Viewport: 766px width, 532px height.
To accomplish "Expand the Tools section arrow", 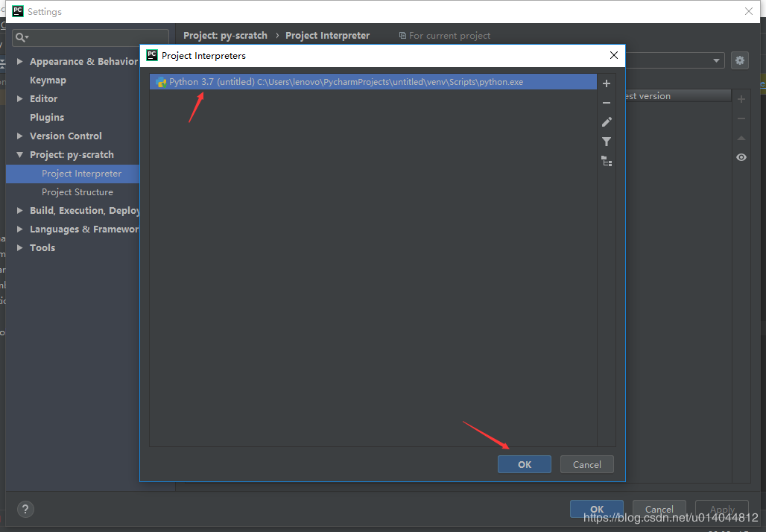I will pos(19,247).
